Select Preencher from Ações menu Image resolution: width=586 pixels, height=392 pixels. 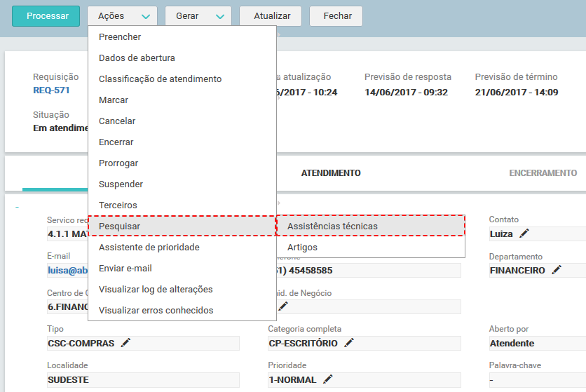[x=182, y=37]
